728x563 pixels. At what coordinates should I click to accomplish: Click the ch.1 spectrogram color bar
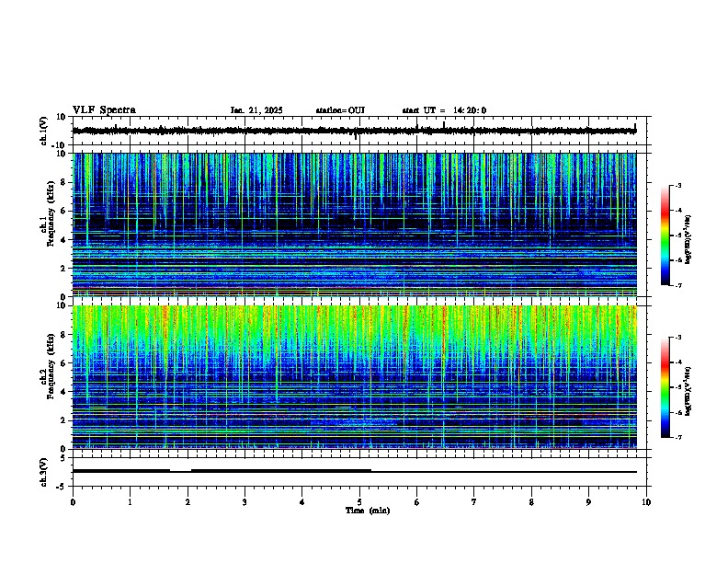(665, 236)
